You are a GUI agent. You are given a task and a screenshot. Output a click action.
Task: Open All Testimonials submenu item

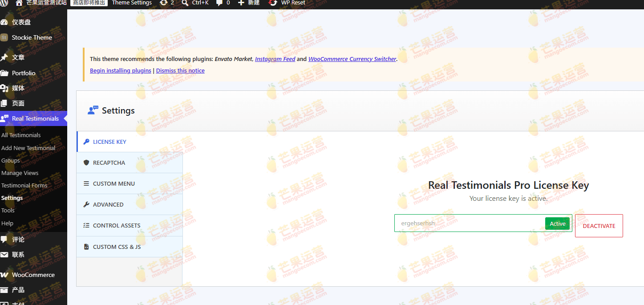click(x=21, y=135)
